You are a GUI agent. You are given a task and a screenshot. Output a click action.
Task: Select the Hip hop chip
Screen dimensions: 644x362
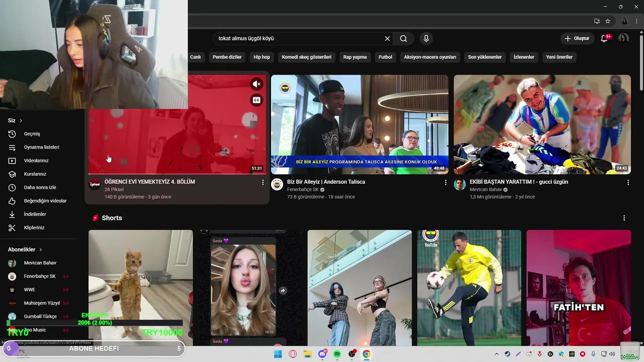click(262, 57)
